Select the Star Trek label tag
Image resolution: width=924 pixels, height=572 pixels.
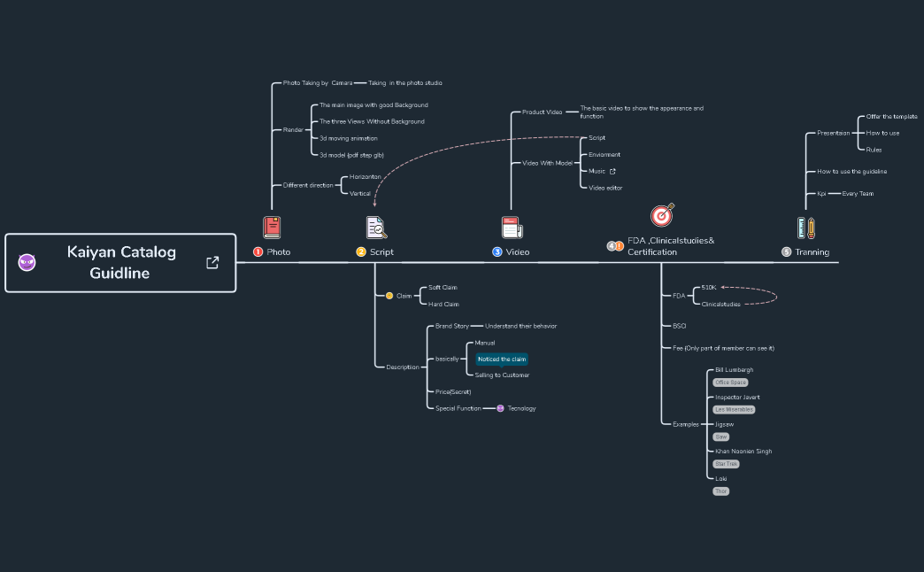coord(727,464)
